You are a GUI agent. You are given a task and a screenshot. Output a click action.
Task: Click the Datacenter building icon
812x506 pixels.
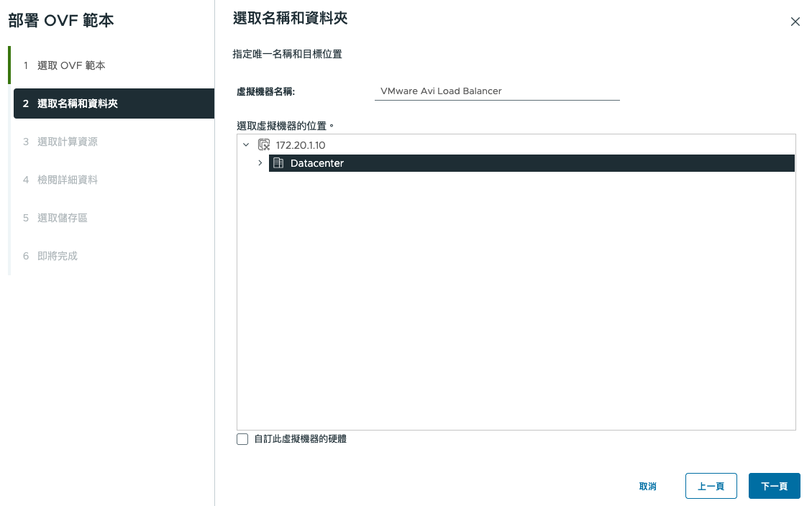tap(278, 163)
